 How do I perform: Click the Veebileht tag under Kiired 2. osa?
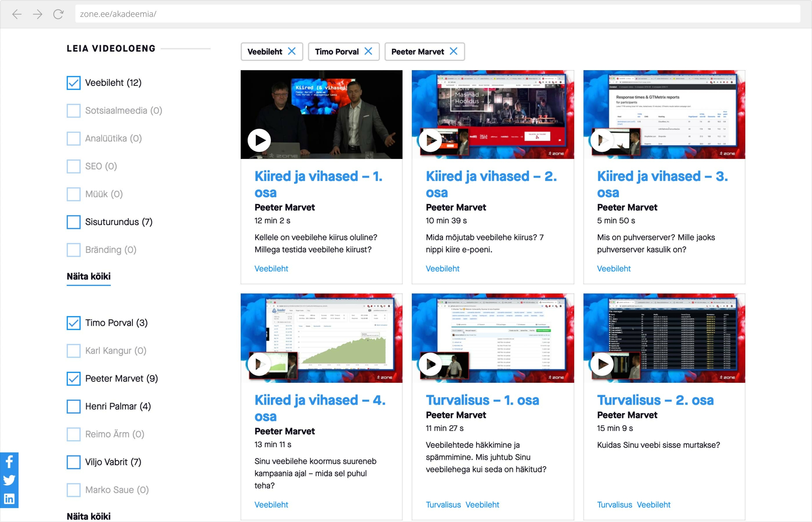pyautogui.click(x=442, y=269)
